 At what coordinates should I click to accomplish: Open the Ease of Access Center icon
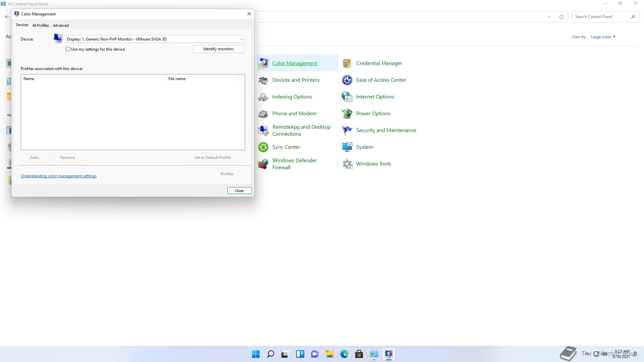click(347, 80)
